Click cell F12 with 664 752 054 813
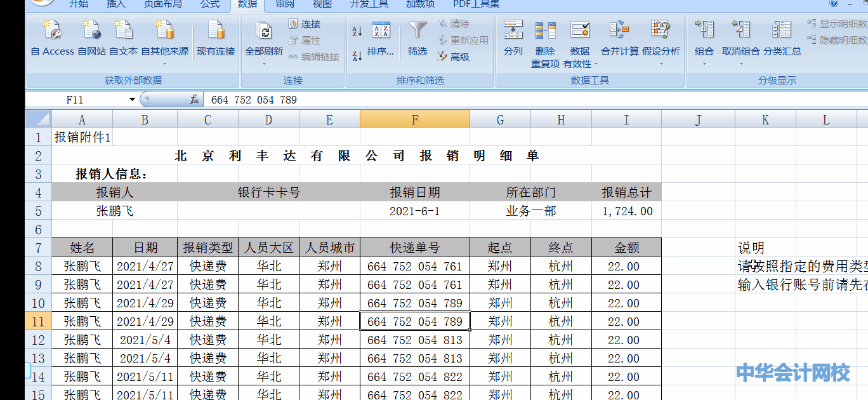The image size is (868, 400). pyautogui.click(x=414, y=340)
